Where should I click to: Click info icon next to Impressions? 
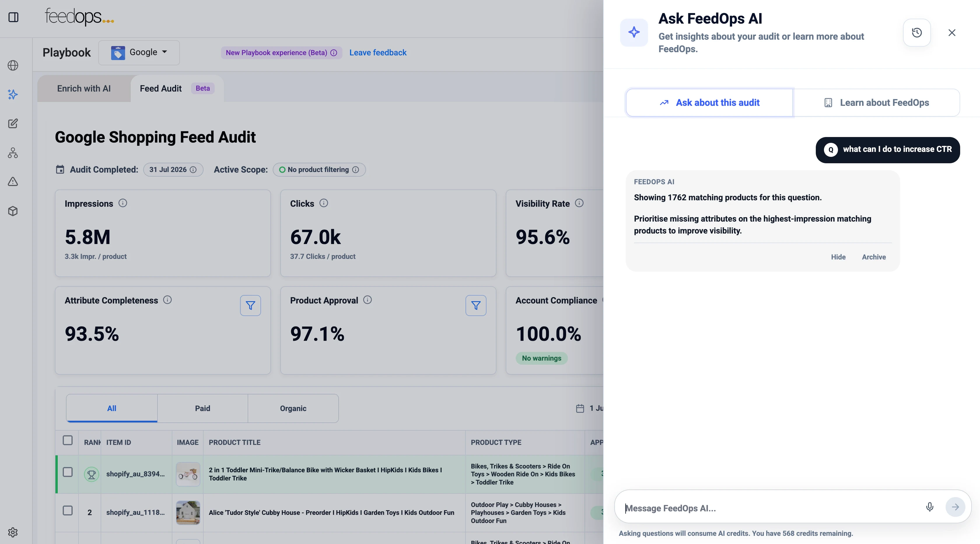pos(123,203)
